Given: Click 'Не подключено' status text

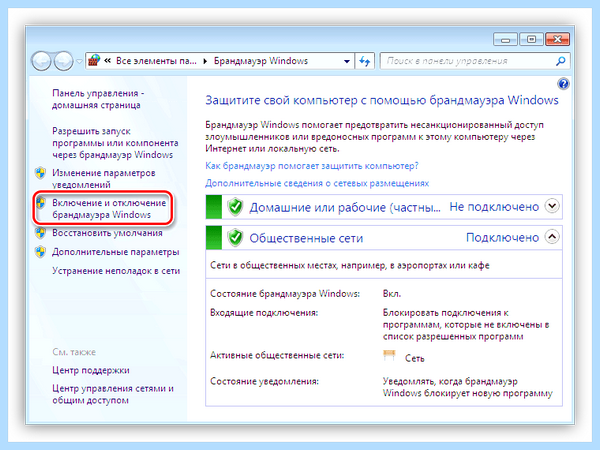Looking at the screenshot, I should coord(494,207).
